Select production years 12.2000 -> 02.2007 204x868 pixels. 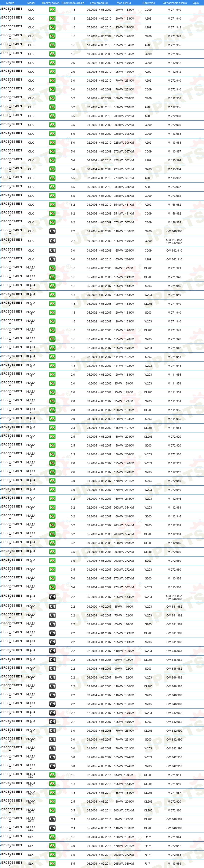(x=99, y=713)
